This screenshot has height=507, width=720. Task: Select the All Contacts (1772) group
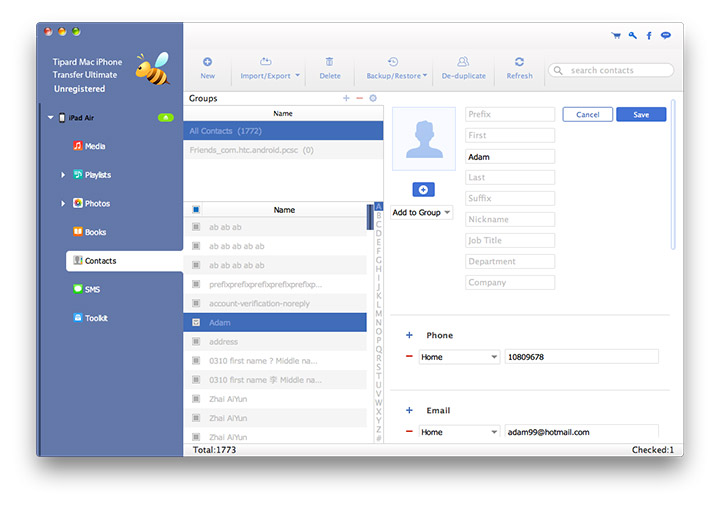click(283, 131)
